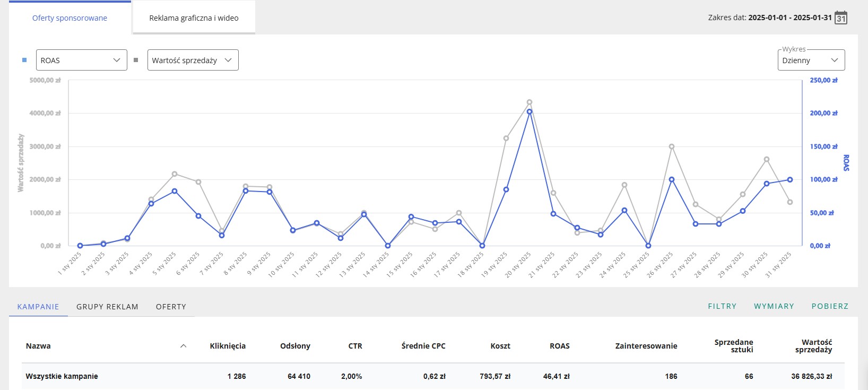Sort table by Koszt column header
The height and width of the screenshot is (390, 868).
tap(500, 346)
